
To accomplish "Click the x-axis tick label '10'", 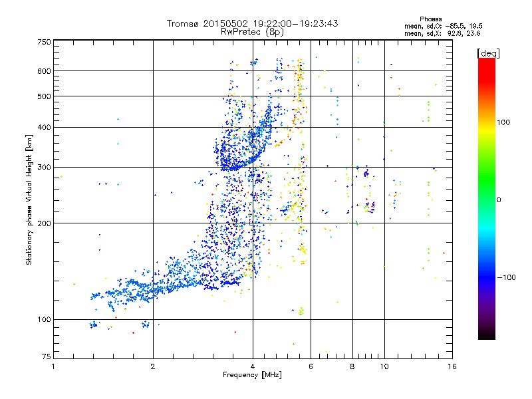I will click(x=384, y=366).
